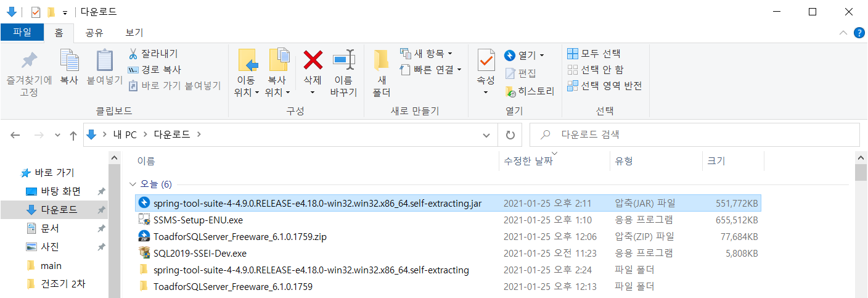The image size is (868, 298).
Task: Open the New item (새 항목) dropdown
Action: (x=426, y=54)
